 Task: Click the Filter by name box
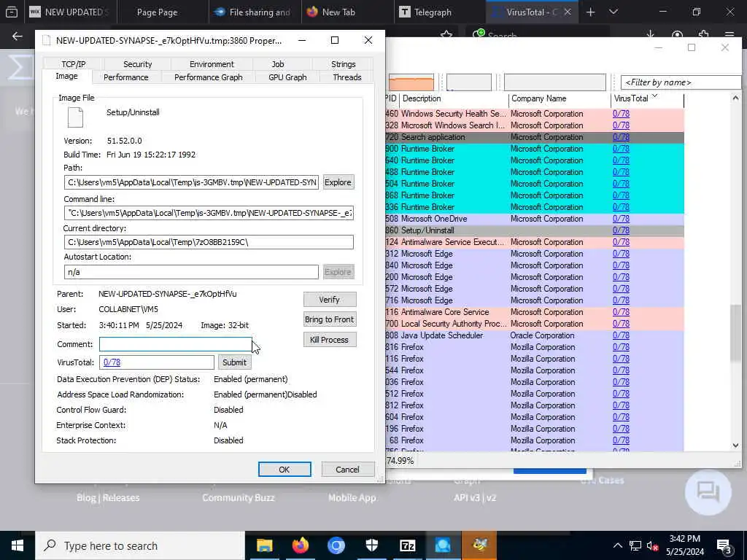681,82
